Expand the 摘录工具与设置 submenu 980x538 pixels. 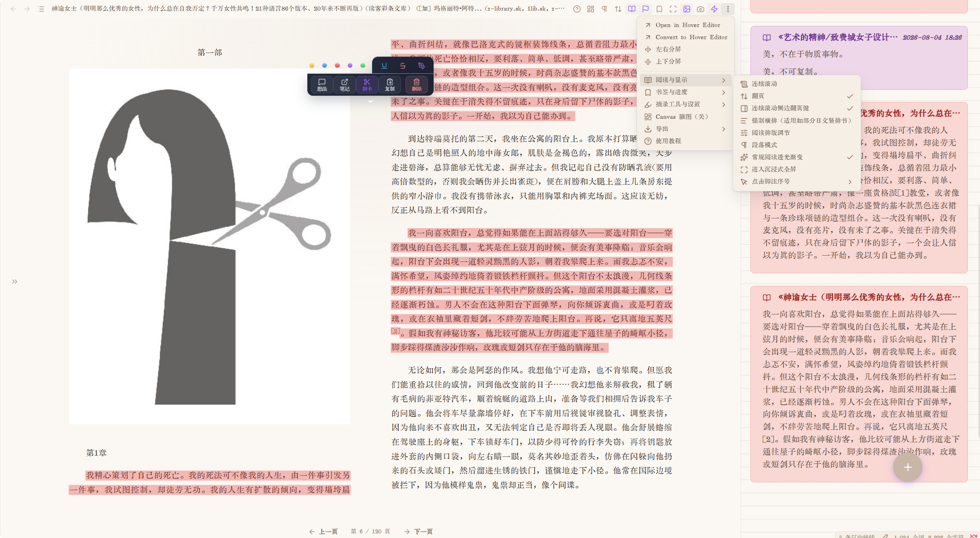[x=685, y=104]
